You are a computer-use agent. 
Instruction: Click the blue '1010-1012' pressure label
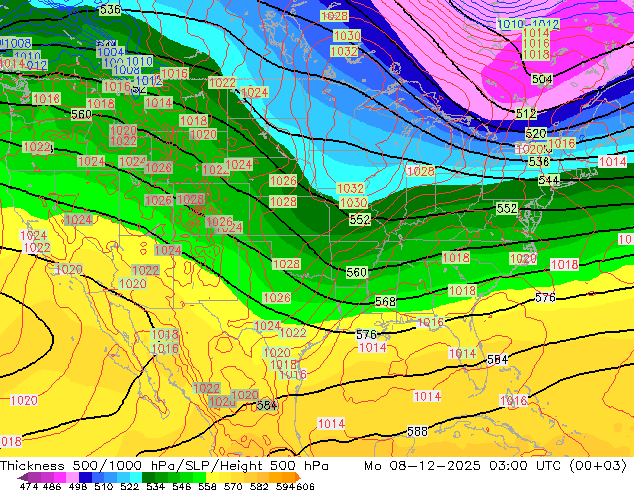point(528,24)
